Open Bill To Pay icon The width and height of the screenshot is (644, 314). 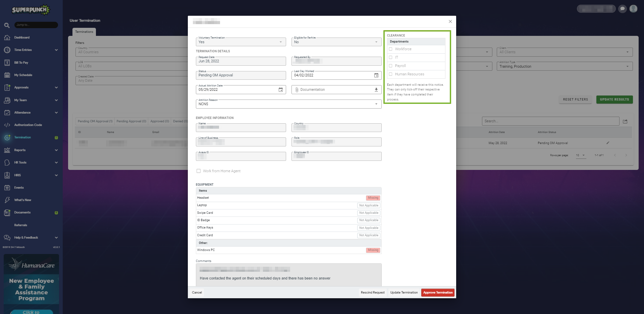[x=7, y=63]
